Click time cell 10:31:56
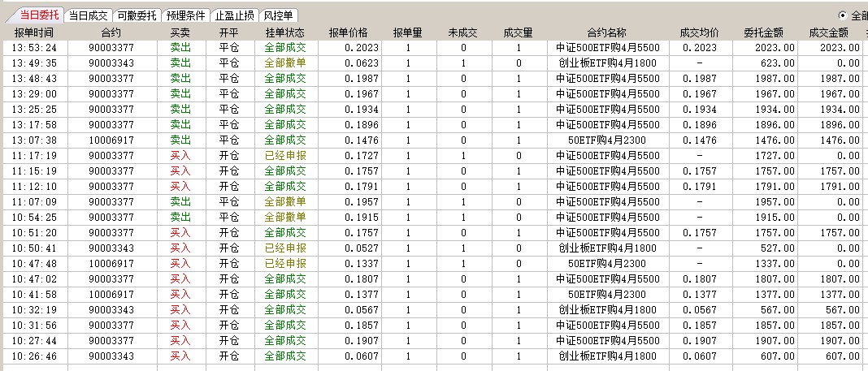 click(x=34, y=325)
